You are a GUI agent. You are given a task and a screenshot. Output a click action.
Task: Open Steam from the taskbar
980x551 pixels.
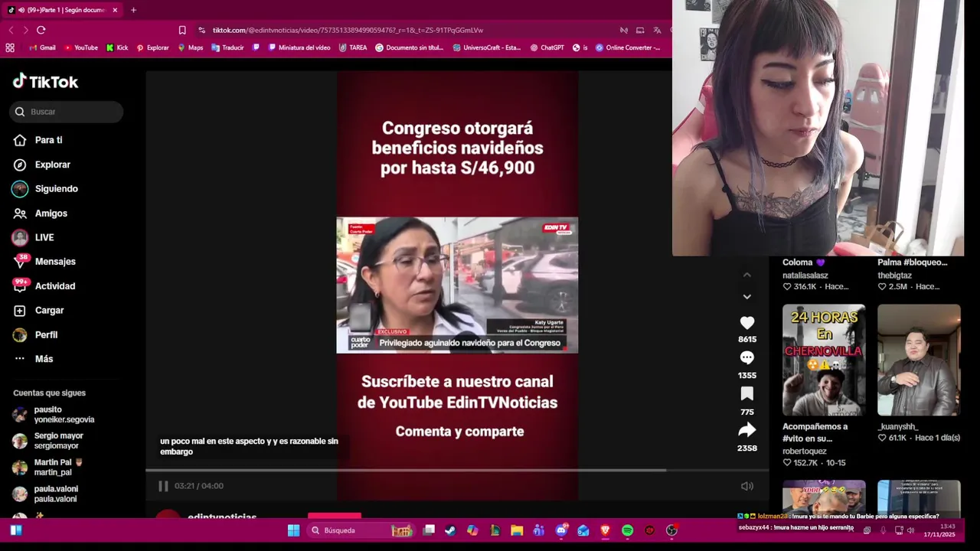pyautogui.click(x=450, y=530)
